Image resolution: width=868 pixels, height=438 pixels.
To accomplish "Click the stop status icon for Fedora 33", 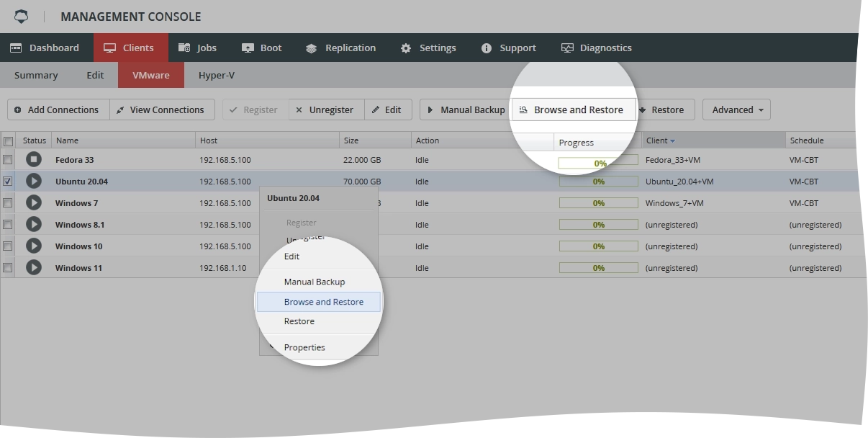I will [34, 160].
